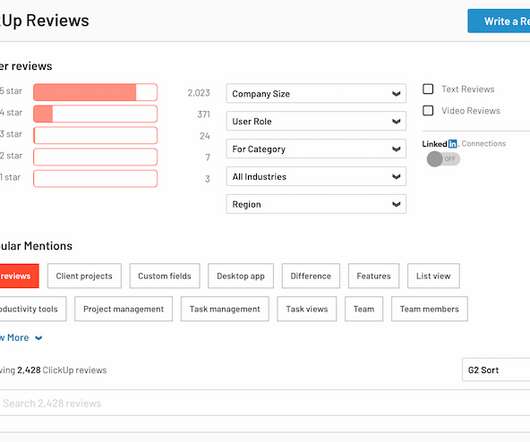The width and height of the screenshot is (530, 442).
Task: Expand the Region dropdown
Action: click(x=316, y=204)
